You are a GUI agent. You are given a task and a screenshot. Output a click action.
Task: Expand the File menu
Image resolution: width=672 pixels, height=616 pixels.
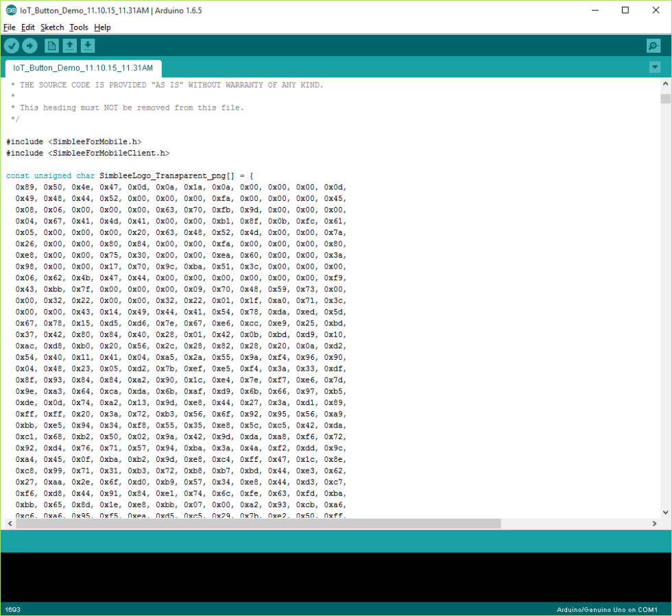click(10, 27)
